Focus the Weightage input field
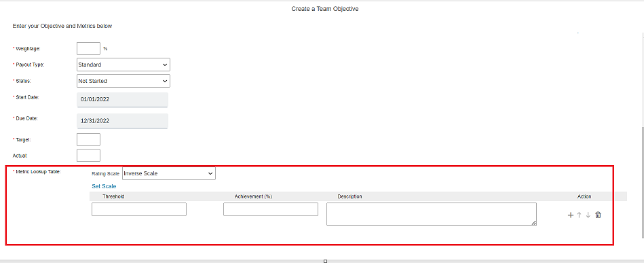Image resolution: width=644 pixels, height=263 pixels. pyautogui.click(x=88, y=48)
